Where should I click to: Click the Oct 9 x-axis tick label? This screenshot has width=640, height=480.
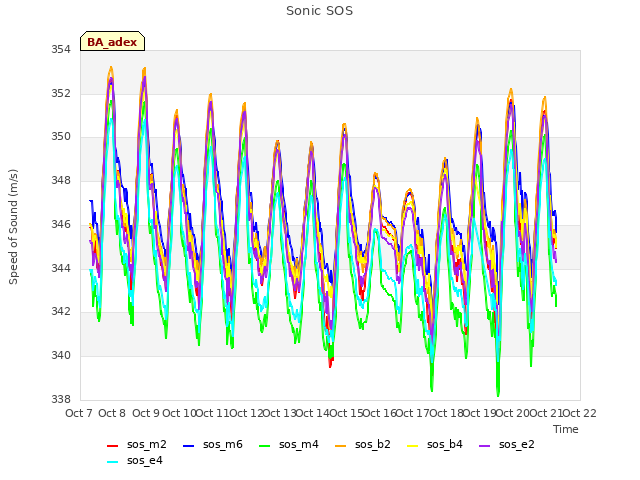pos(146,413)
